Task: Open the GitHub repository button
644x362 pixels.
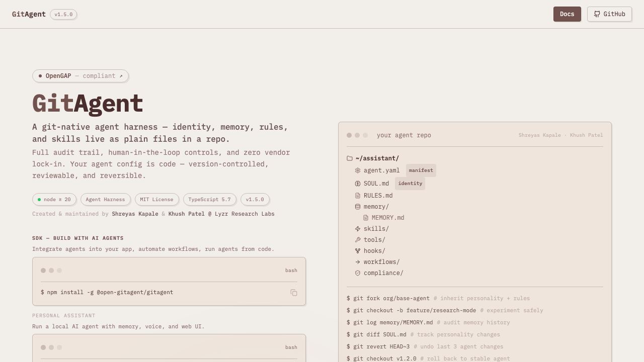Action: (x=609, y=14)
